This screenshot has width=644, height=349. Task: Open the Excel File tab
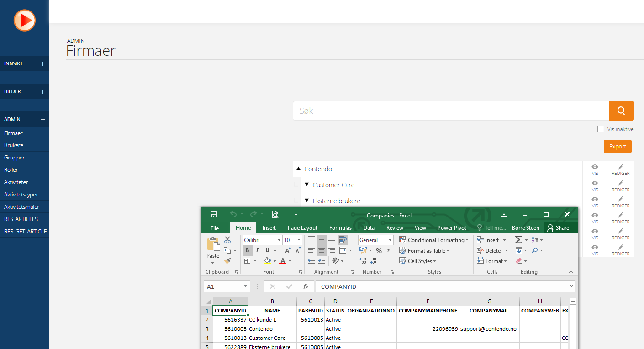[x=215, y=228]
